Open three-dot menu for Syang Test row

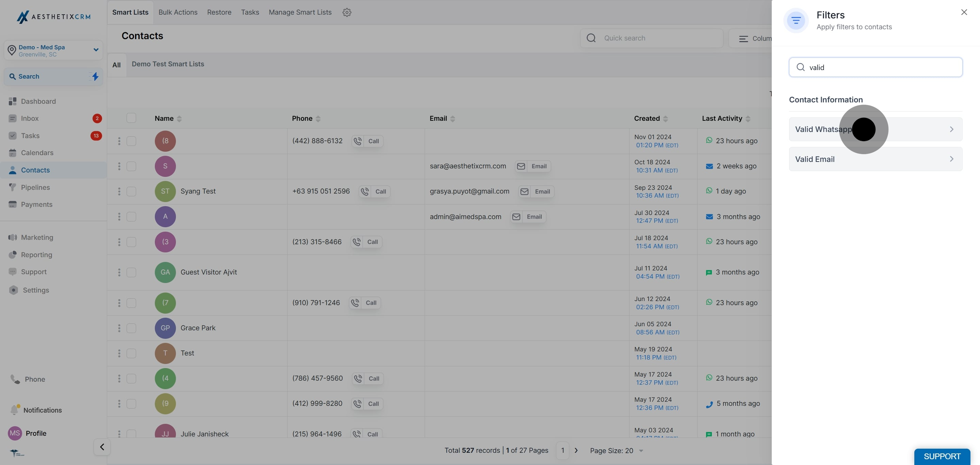pos(119,191)
